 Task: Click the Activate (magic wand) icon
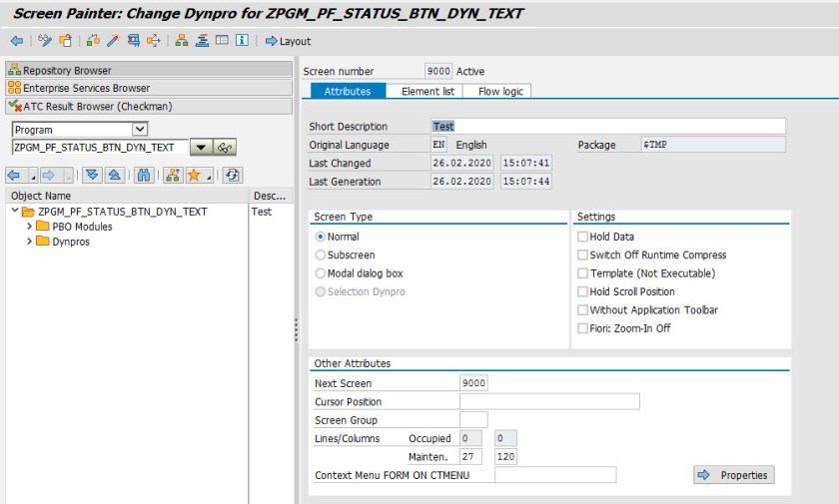(x=113, y=41)
